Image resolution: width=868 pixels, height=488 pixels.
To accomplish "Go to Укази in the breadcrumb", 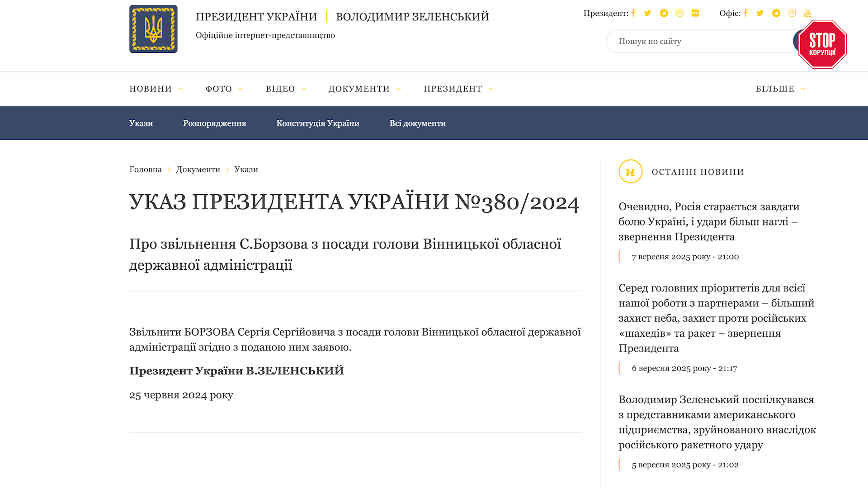I will [246, 169].
